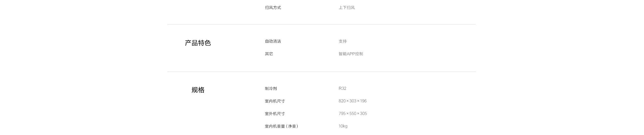Click the 自动清洁 label
The height and width of the screenshot is (135, 644).
pyautogui.click(x=273, y=41)
